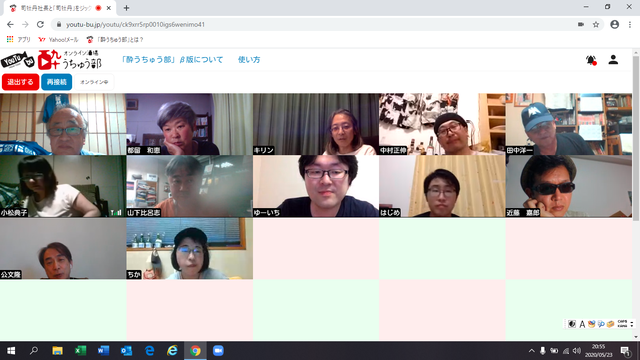640x360 pixels.
Task: Open the user profile icon in header
Action: [613, 60]
